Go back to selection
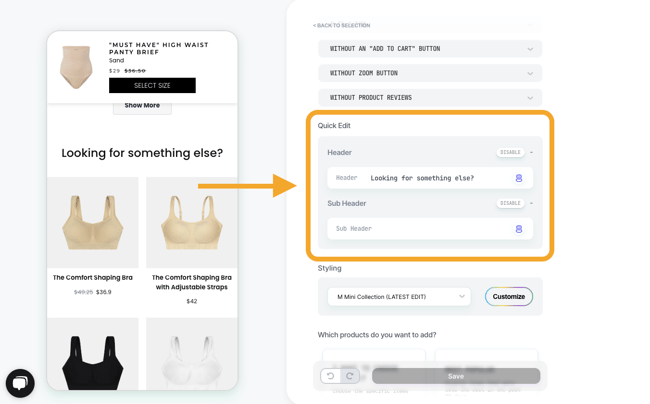This screenshot has width=650, height=404. [341, 26]
